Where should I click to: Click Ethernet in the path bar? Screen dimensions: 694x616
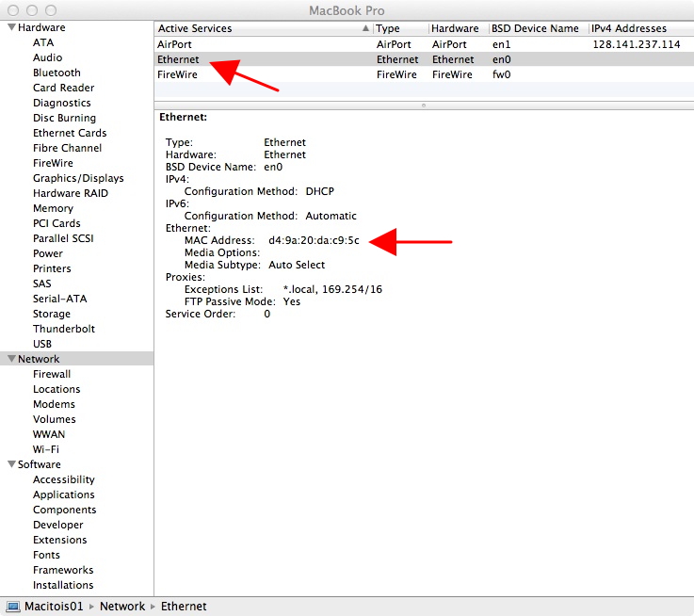(x=184, y=607)
